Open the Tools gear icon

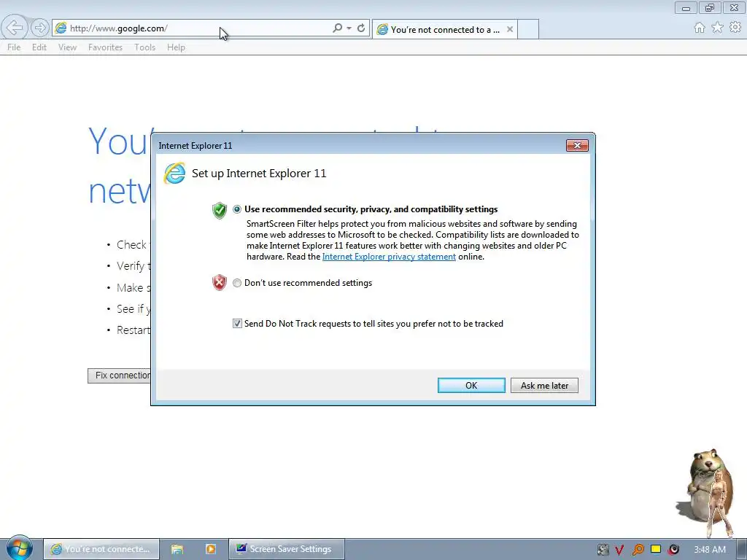tap(735, 28)
